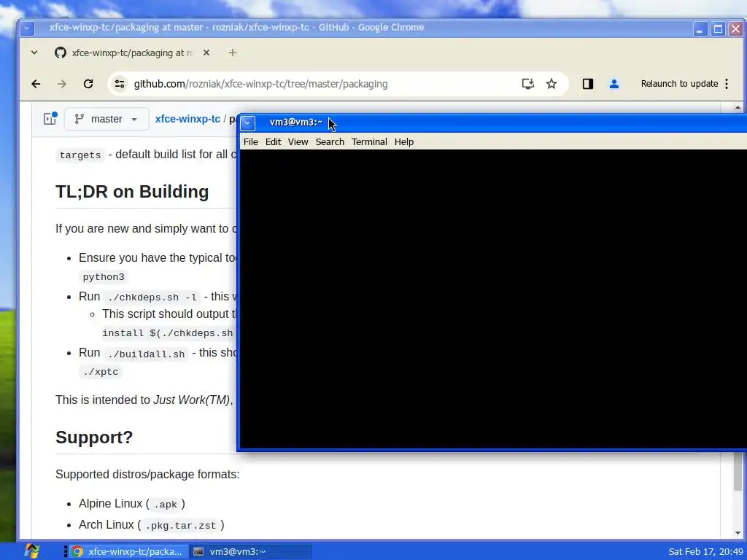Open Chrome profile icon

(x=614, y=84)
